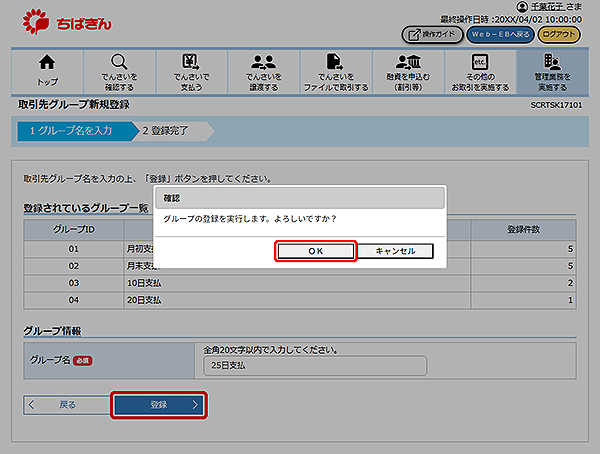Click the two-people transfer icon
Screen dimensions: 600x454
[263, 62]
